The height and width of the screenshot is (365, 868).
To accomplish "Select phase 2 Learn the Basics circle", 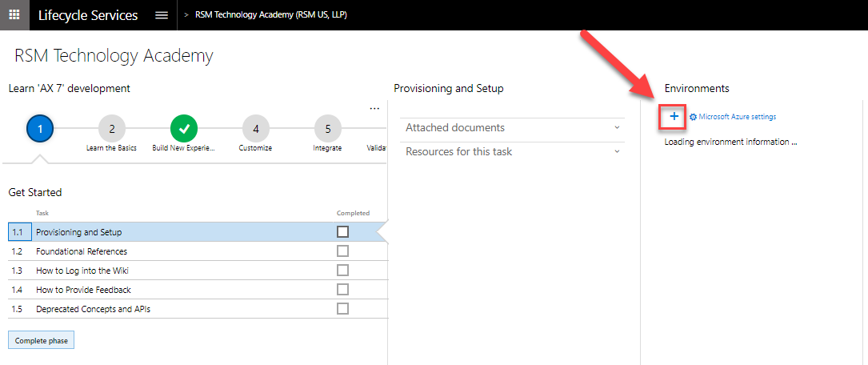I will pyautogui.click(x=112, y=128).
